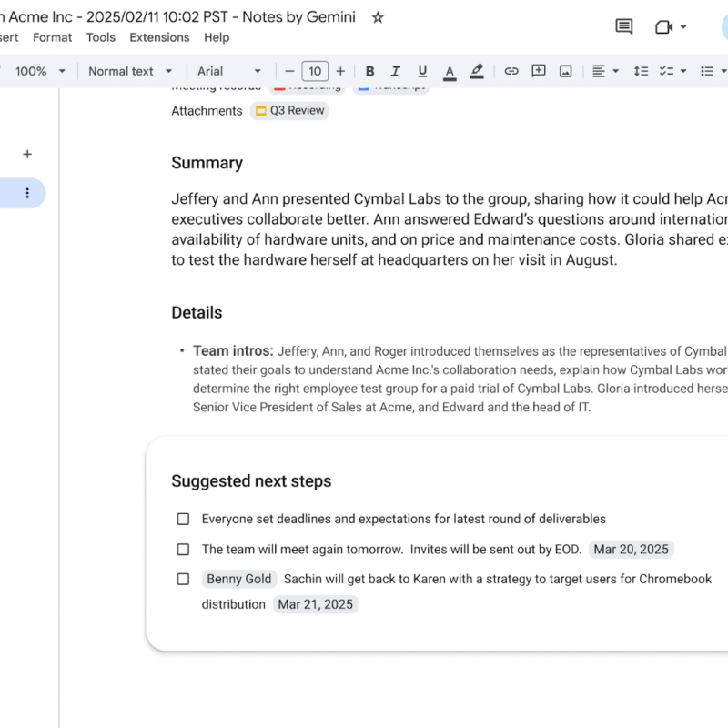Insert an image

[565, 71]
